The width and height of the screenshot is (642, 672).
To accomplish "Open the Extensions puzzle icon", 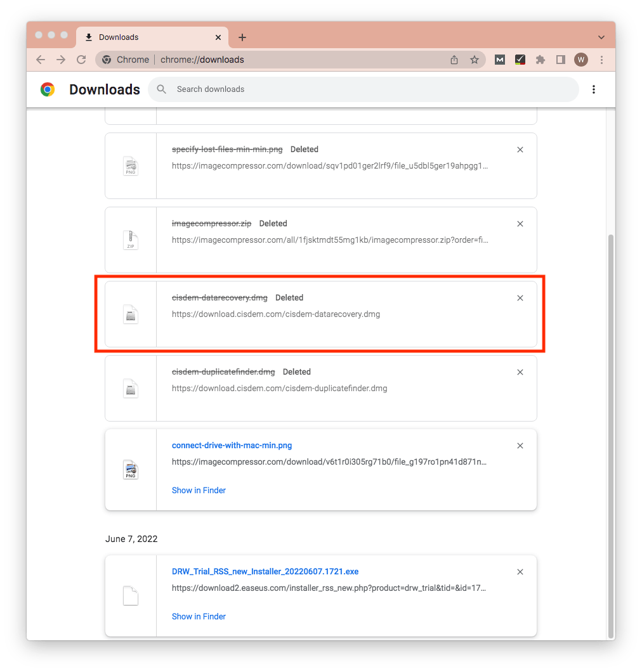I will tap(540, 60).
